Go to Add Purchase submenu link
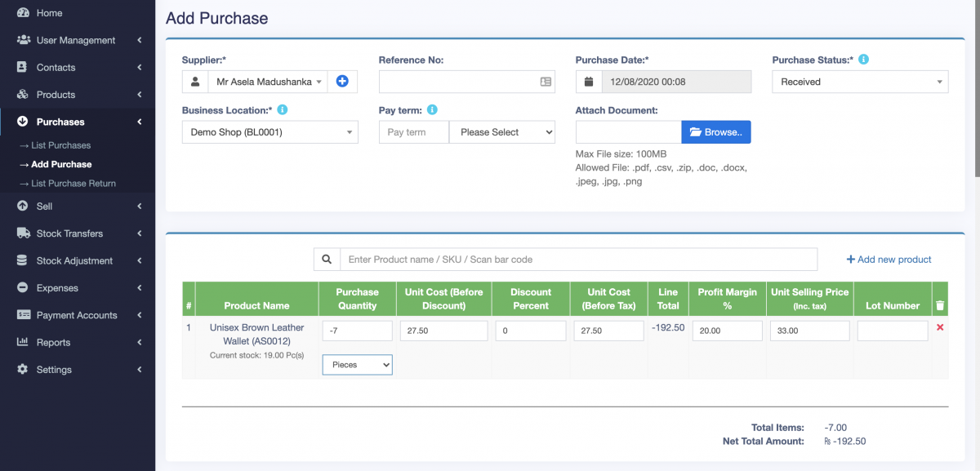The height and width of the screenshot is (471, 980). coord(55,164)
